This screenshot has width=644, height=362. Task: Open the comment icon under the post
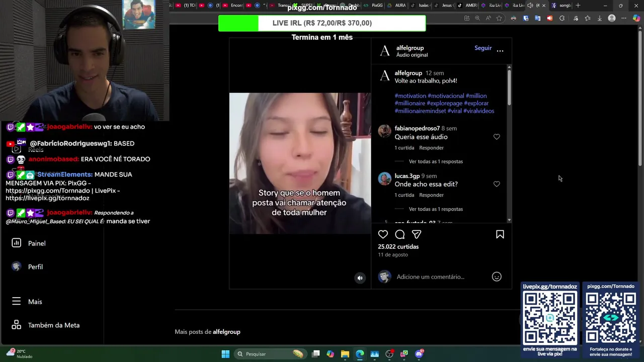[400, 234]
